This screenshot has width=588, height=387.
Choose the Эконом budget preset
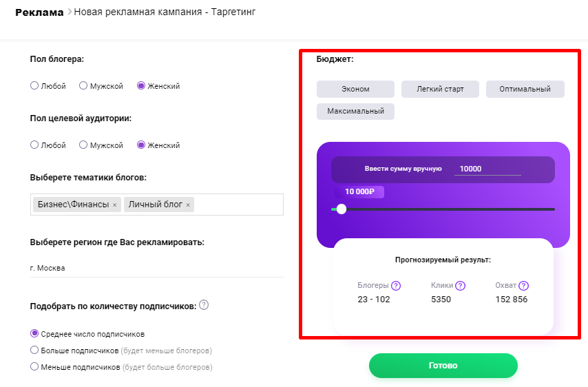click(x=355, y=90)
